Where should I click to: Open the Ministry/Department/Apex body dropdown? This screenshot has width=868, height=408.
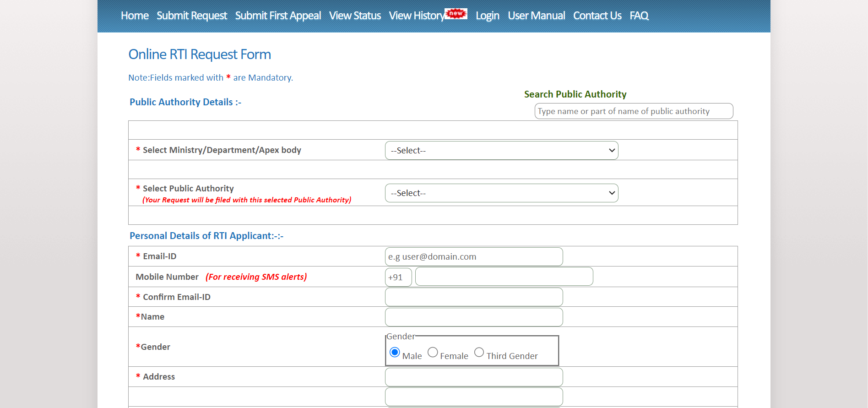point(501,151)
